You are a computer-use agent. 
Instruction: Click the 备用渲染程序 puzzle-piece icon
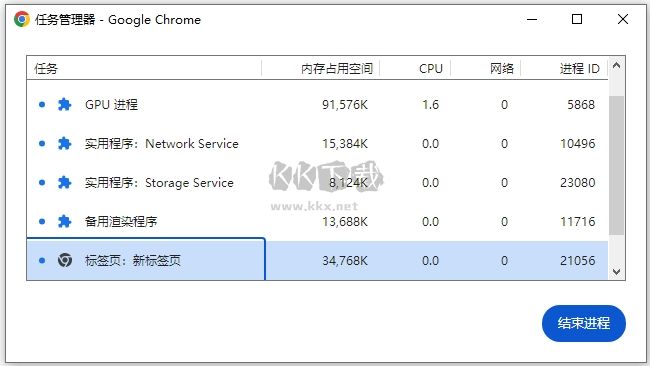[x=64, y=221]
